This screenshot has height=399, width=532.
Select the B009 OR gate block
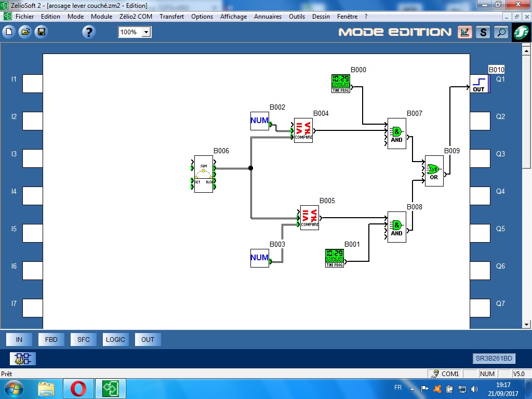(x=434, y=171)
